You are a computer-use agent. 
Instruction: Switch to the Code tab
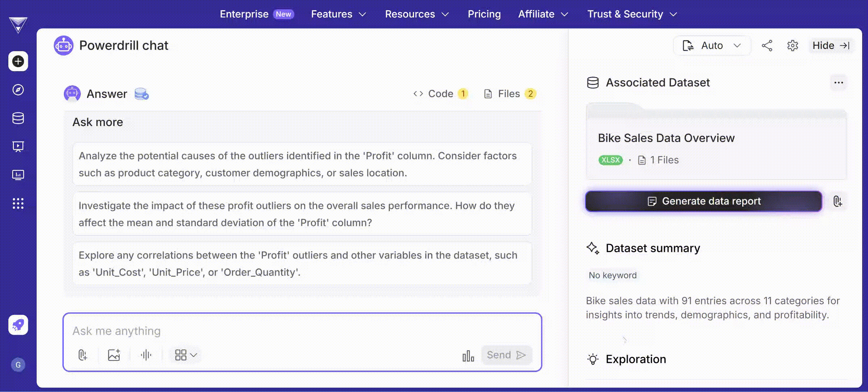[441, 94]
